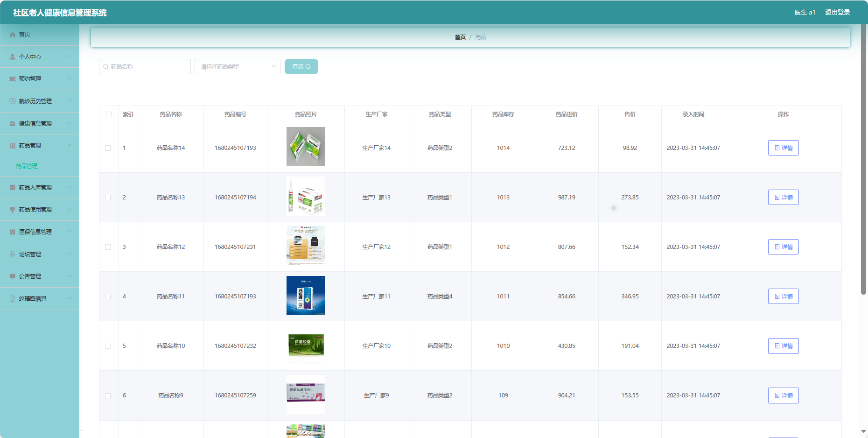Viewport: 868px width, 438px height.
Task: Open the 个人中心 sidebar menu
Action: pyautogui.click(x=40, y=57)
